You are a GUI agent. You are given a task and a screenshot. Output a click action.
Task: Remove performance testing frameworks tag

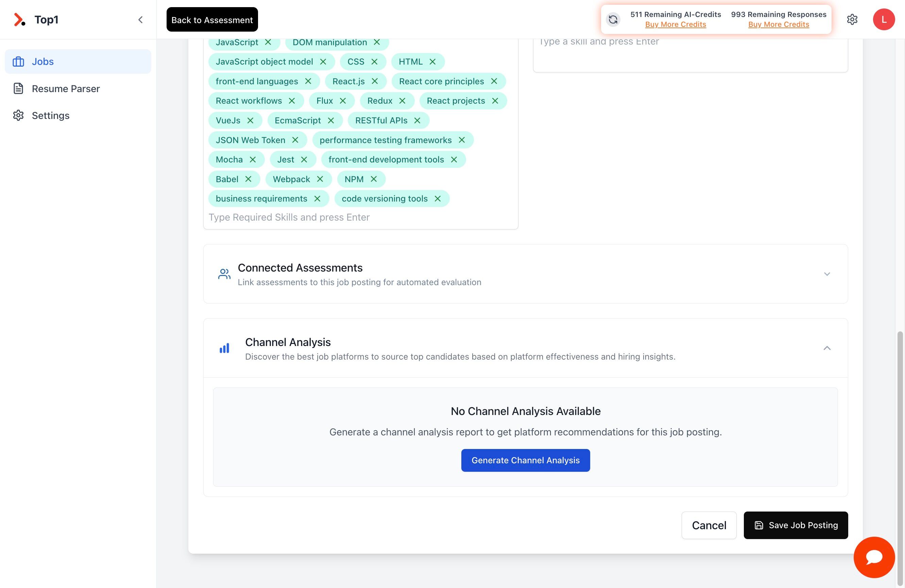pyautogui.click(x=462, y=140)
